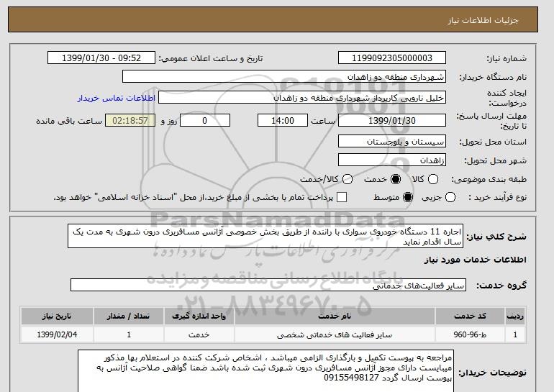Click the تعداد / مقدار column header

click(x=129, y=316)
